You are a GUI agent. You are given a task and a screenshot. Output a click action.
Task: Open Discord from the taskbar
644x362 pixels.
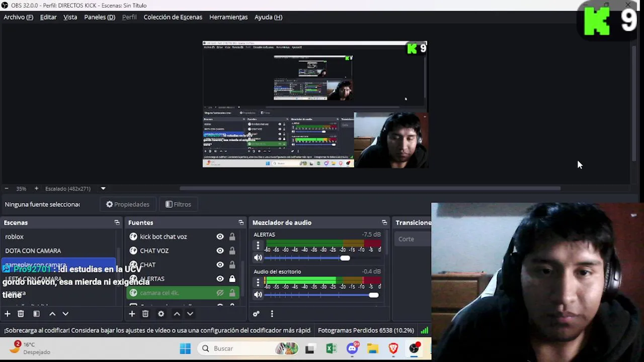point(352,348)
